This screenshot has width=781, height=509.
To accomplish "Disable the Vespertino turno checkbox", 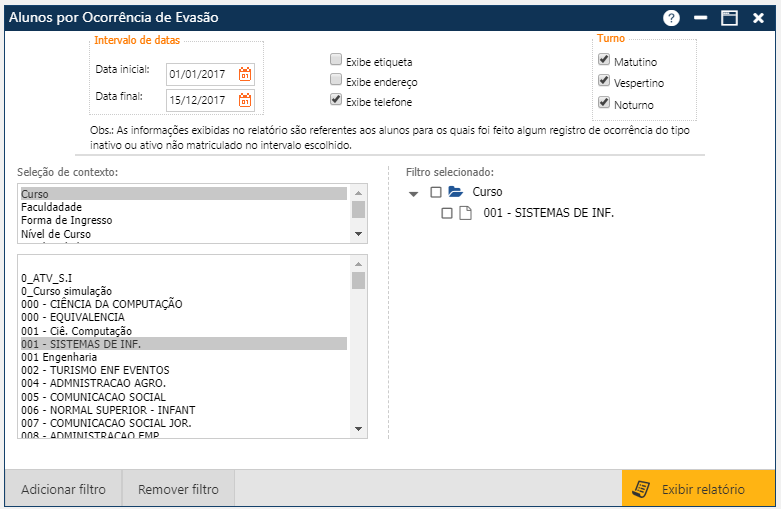I will 604,81.
